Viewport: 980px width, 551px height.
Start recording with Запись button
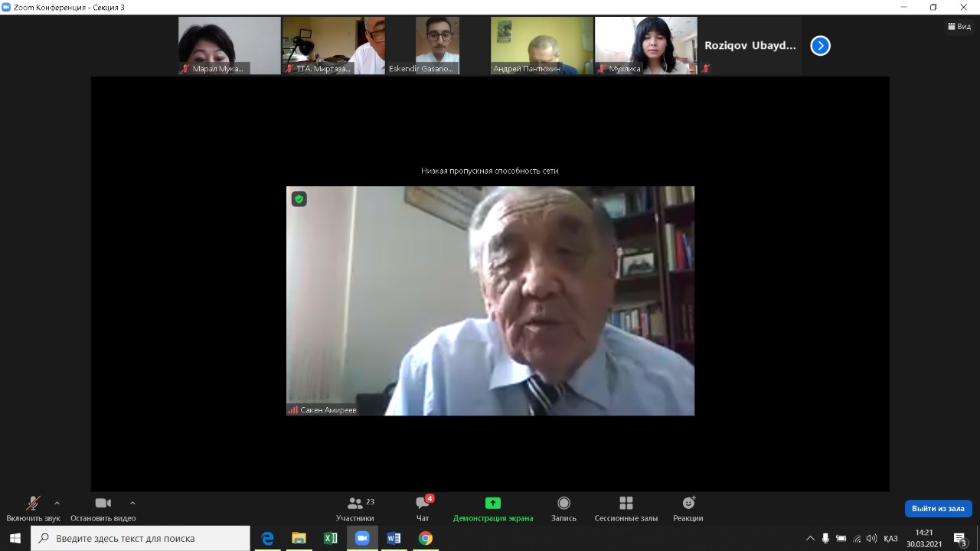tap(563, 509)
